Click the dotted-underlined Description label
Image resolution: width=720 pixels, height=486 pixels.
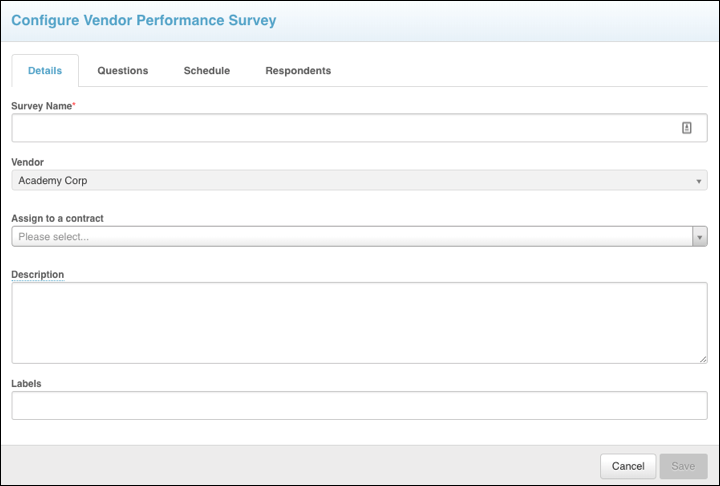point(38,275)
